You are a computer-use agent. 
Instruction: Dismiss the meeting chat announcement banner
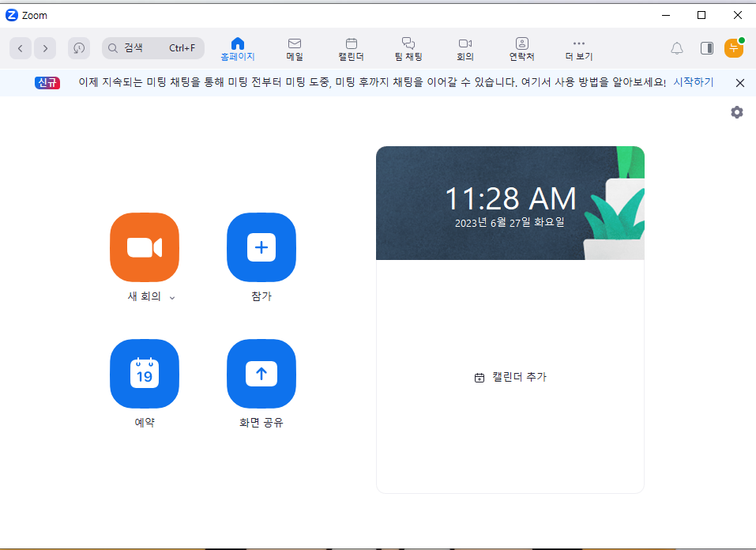(739, 82)
